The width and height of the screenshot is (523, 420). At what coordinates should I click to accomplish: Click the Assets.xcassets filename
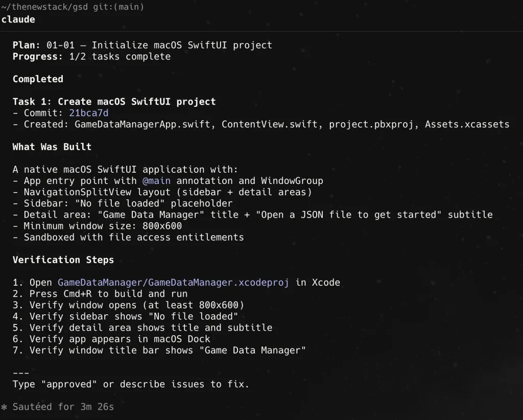(x=467, y=124)
